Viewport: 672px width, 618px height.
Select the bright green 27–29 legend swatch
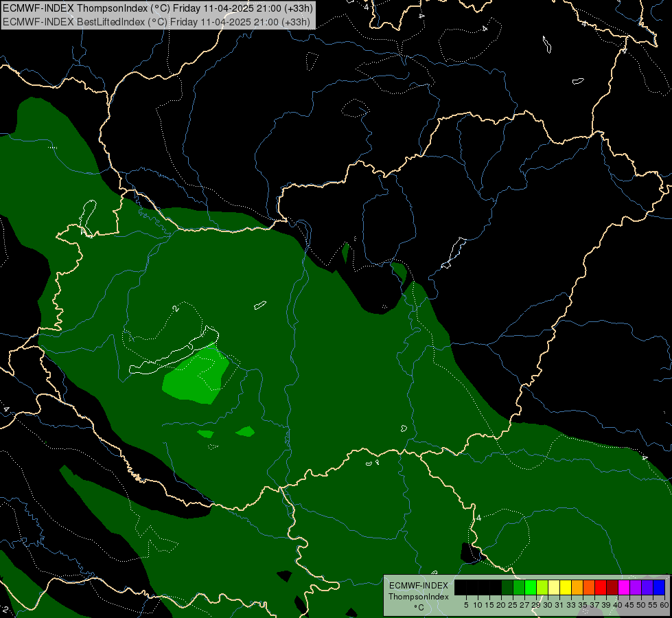point(531,587)
